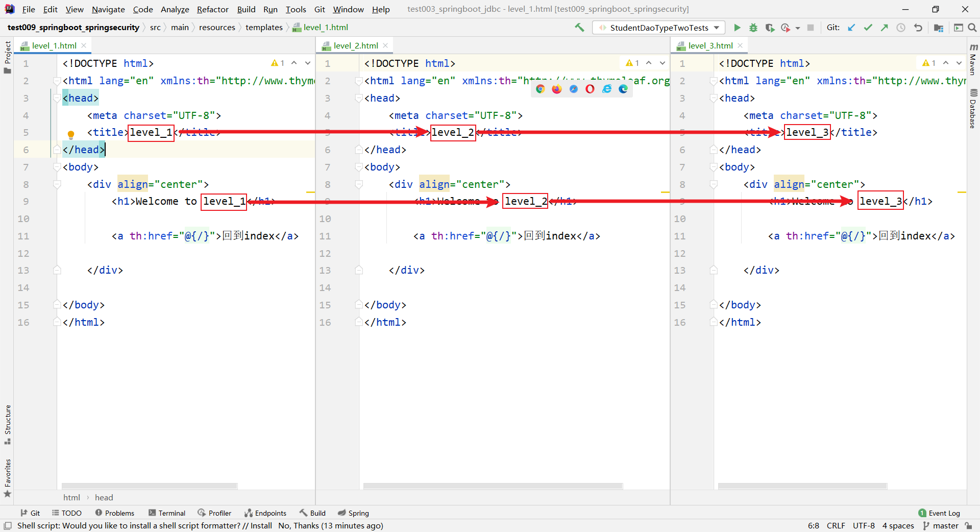Image resolution: width=980 pixels, height=532 pixels.
Task: Build the project with the hammer icon
Action: (579, 28)
